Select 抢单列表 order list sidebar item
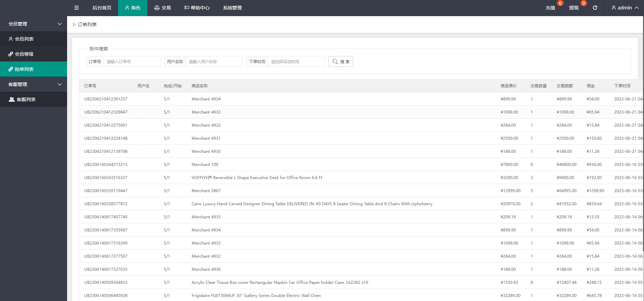Image resolution: width=644 pixels, height=301 pixels. [x=34, y=69]
